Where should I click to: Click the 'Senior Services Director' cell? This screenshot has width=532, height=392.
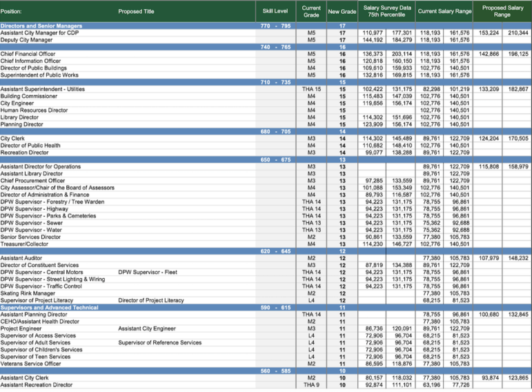30,237
